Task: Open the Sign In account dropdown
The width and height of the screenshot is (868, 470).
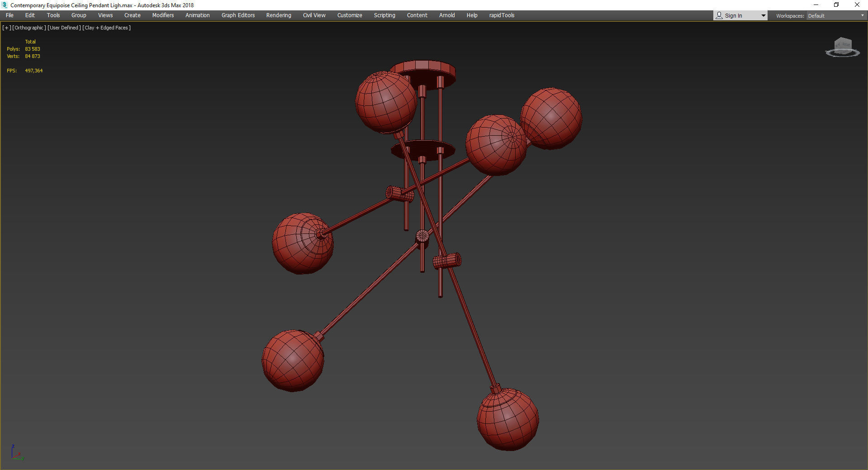Action: pyautogui.click(x=740, y=15)
